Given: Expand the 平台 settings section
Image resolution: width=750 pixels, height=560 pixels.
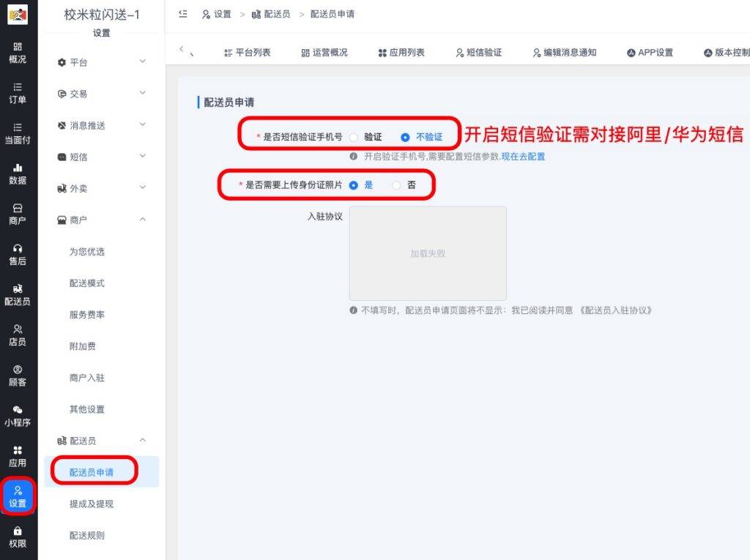Looking at the screenshot, I should point(101,62).
